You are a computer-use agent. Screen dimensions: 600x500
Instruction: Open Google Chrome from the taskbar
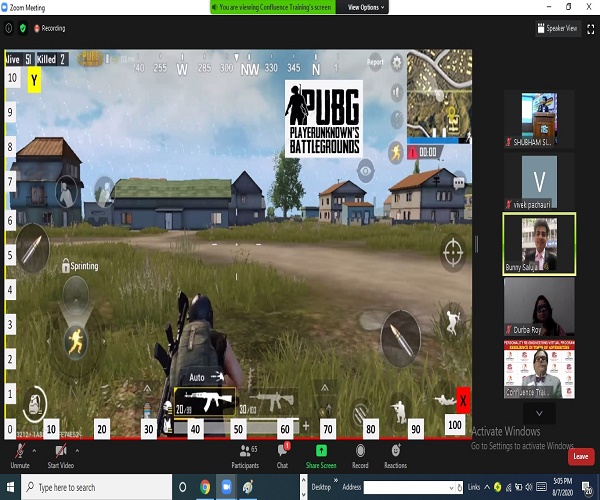(205, 487)
